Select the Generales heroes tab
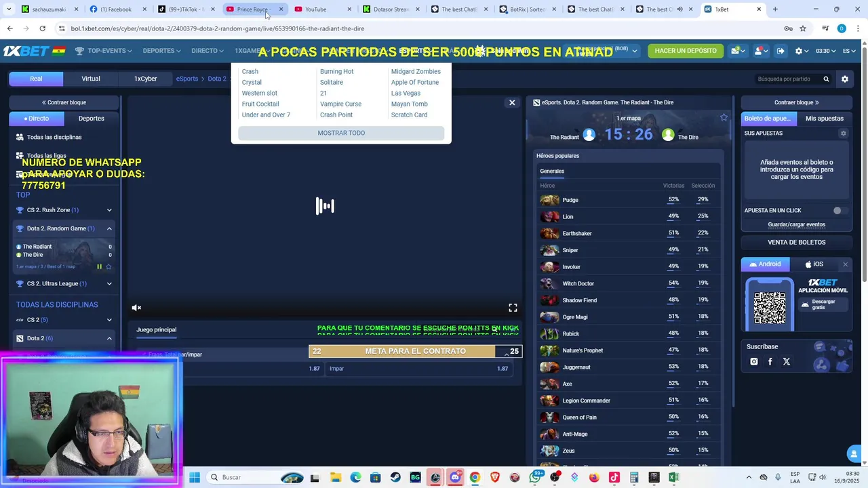Viewport: 868px width, 488px height. click(x=552, y=171)
